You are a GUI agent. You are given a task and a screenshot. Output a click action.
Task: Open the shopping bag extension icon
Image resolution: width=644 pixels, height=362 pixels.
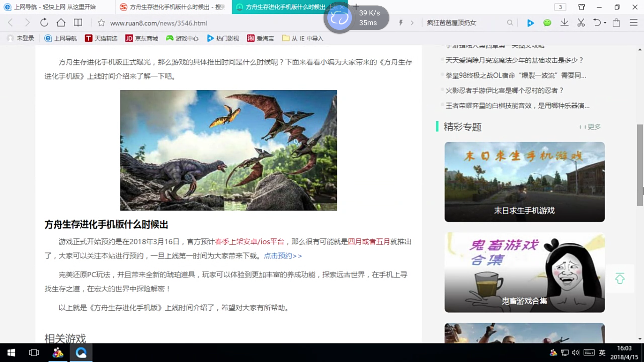coord(616,23)
